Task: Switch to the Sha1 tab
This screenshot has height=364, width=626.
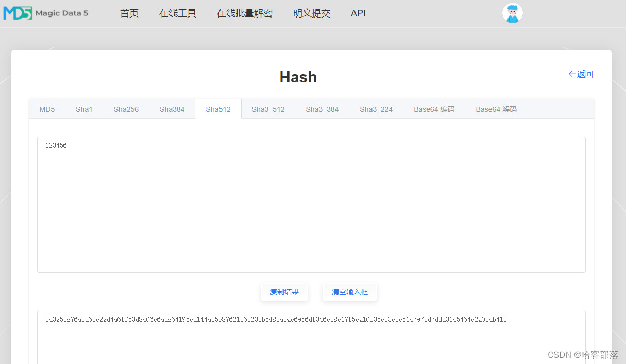Action: point(84,109)
